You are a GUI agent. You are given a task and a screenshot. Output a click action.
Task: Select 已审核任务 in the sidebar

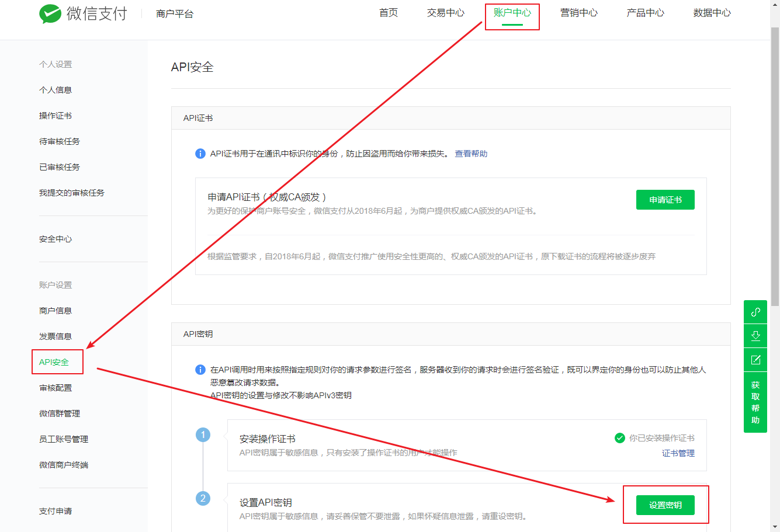[x=60, y=167]
